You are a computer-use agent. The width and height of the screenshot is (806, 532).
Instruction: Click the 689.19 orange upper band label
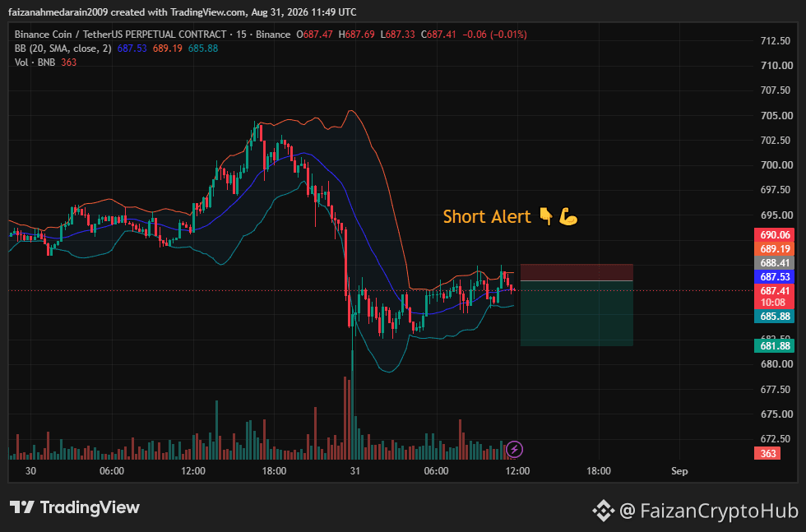(775, 249)
